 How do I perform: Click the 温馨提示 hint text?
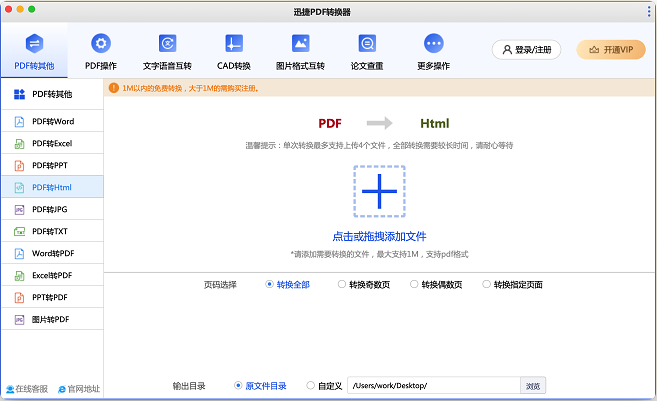pos(379,145)
